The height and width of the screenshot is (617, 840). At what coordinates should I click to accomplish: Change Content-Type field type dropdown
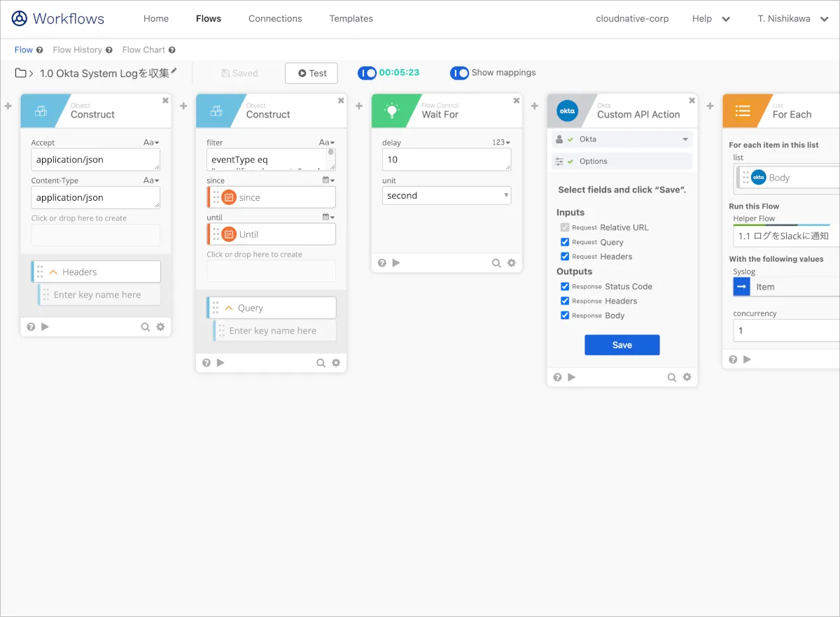[x=151, y=180]
